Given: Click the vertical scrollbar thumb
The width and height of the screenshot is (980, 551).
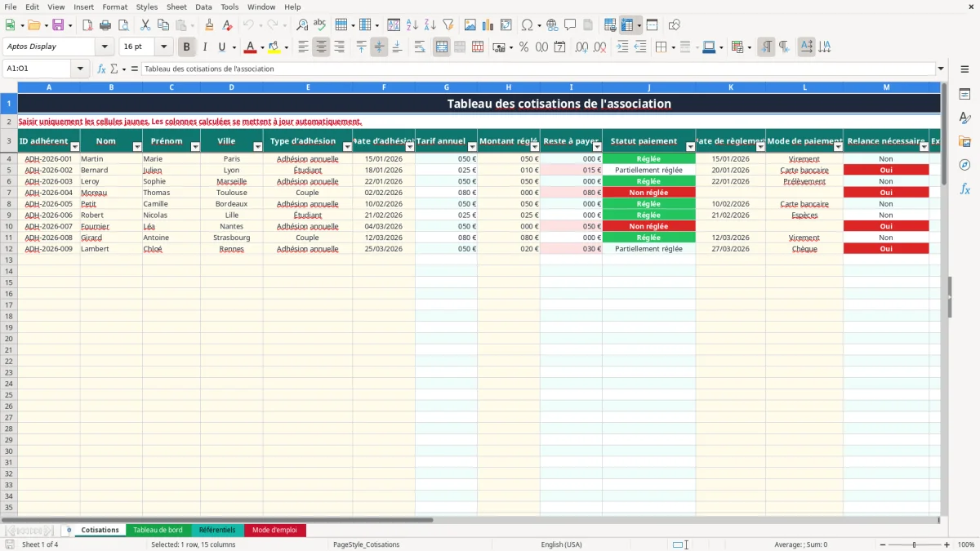Looking at the screenshot, I should click(944, 133).
